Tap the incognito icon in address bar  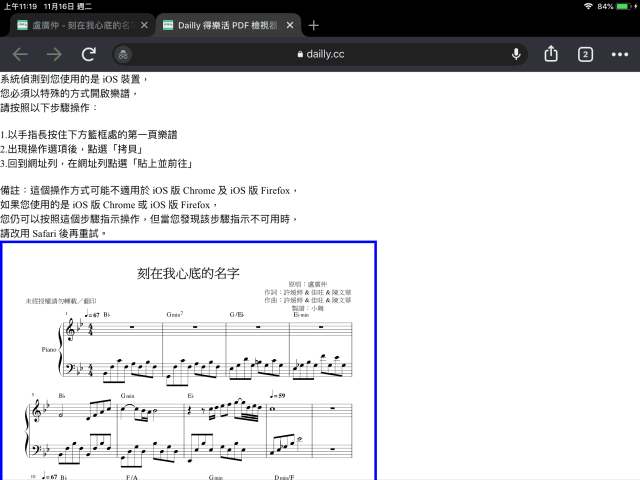(x=123, y=54)
